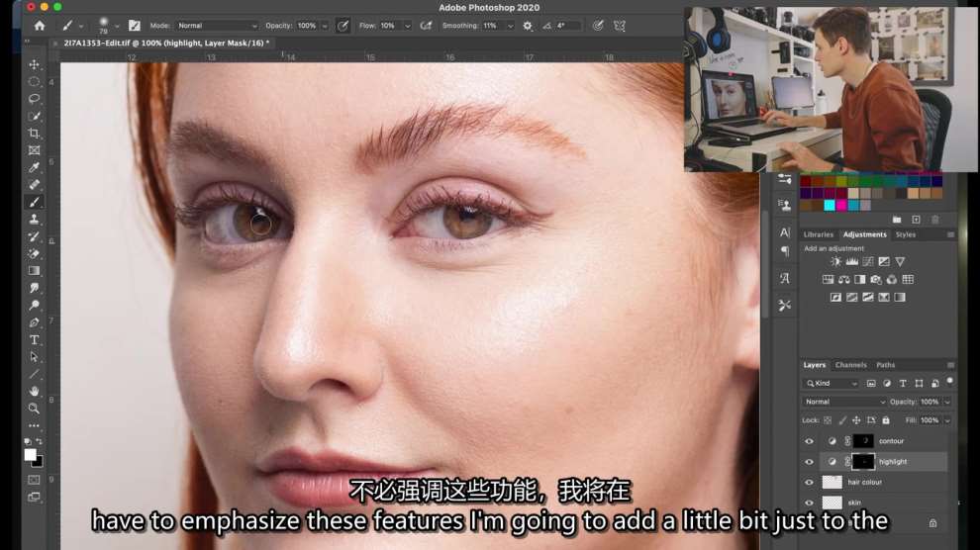
Task: Hide the highlight layer
Action: [809, 462]
